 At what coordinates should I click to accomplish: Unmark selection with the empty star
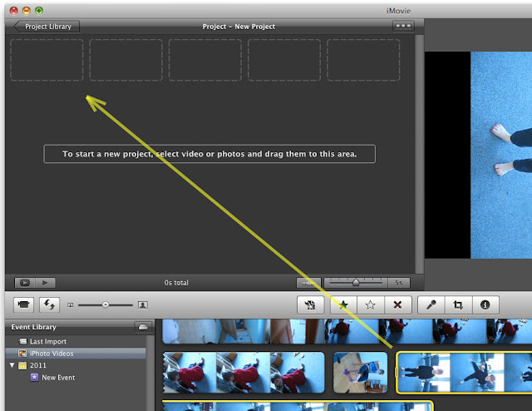371,305
